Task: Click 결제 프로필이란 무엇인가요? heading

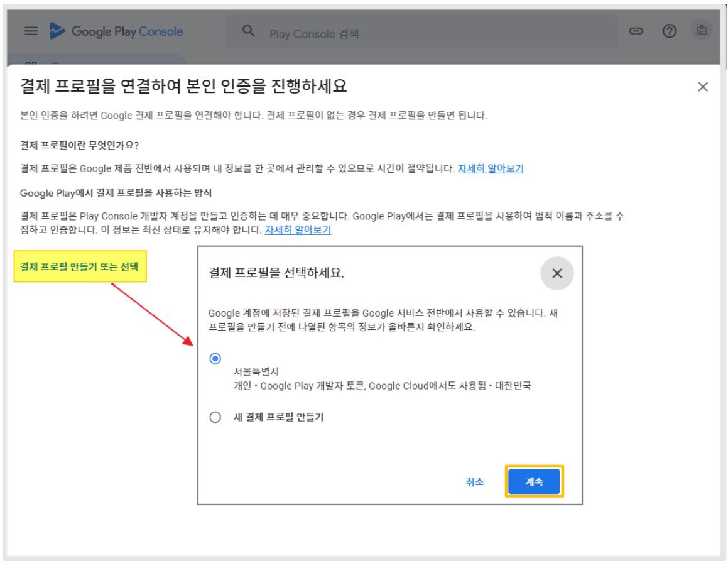Action: 79,145
